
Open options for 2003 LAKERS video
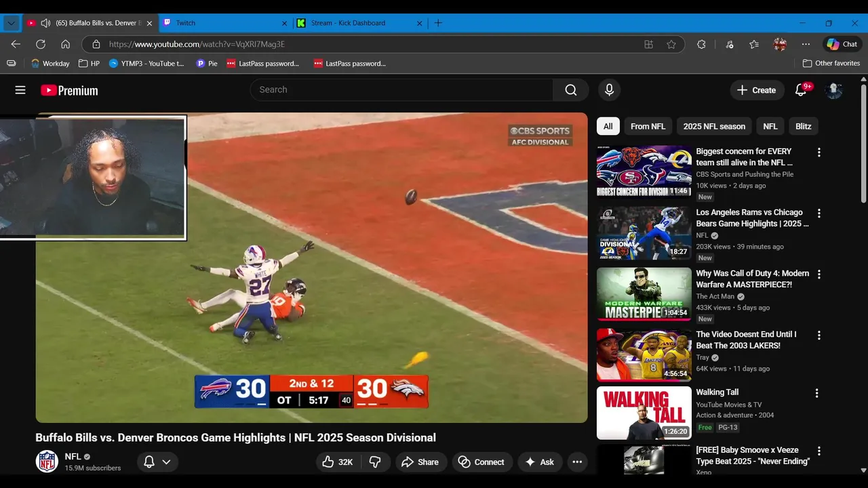click(819, 335)
